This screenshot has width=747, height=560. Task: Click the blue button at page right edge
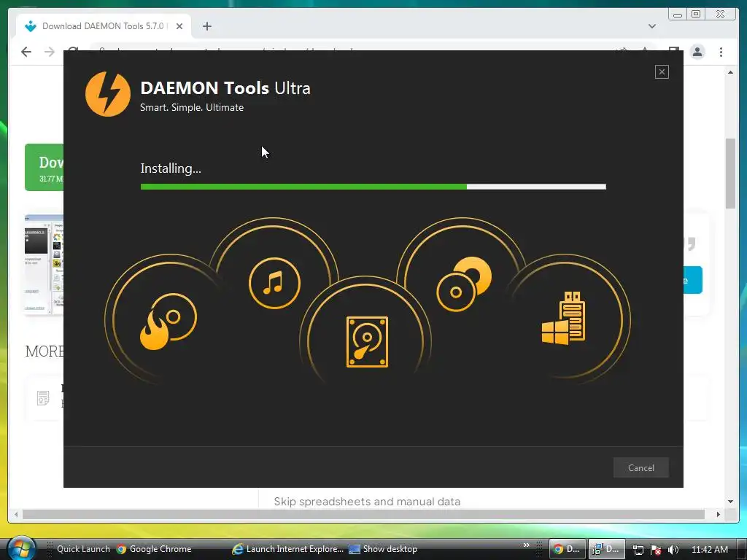pos(693,280)
